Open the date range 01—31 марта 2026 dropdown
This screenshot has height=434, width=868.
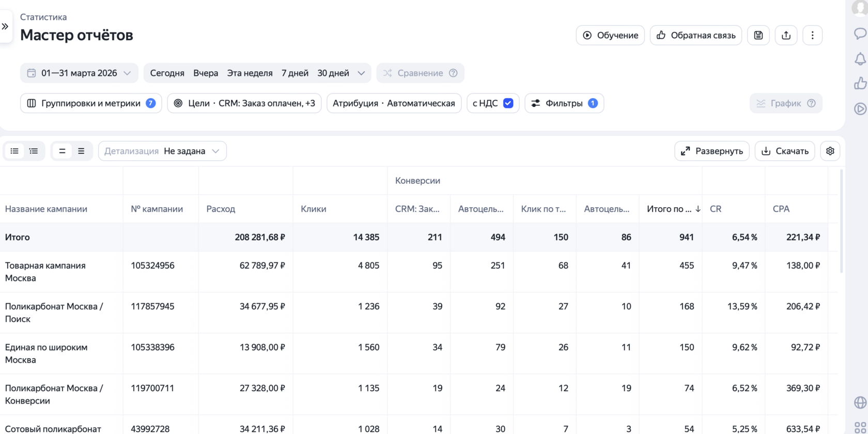click(x=79, y=73)
